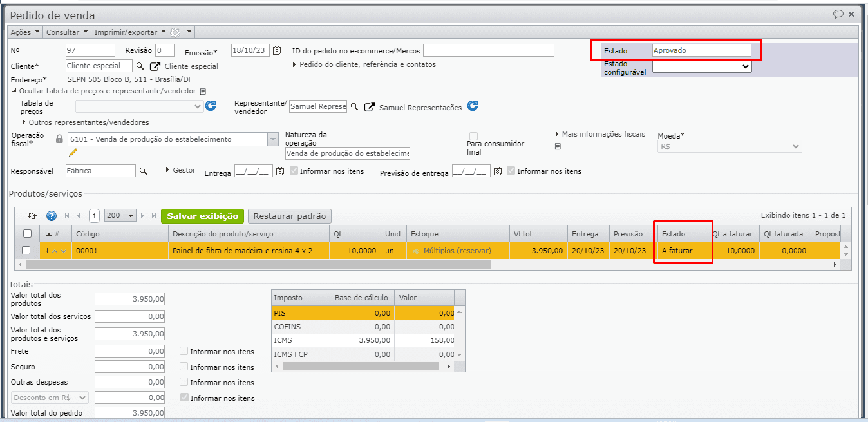Image resolution: width=868 pixels, height=422 pixels.
Task: Go to last page of the grid
Action: coord(153,216)
